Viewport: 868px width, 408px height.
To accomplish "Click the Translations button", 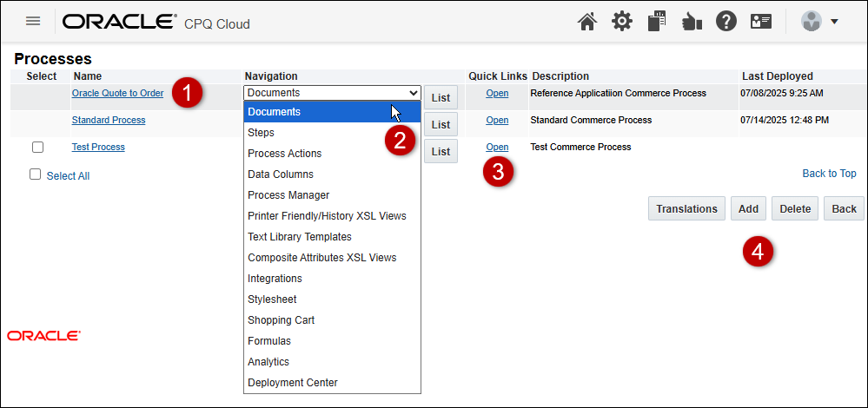I will [686, 208].
